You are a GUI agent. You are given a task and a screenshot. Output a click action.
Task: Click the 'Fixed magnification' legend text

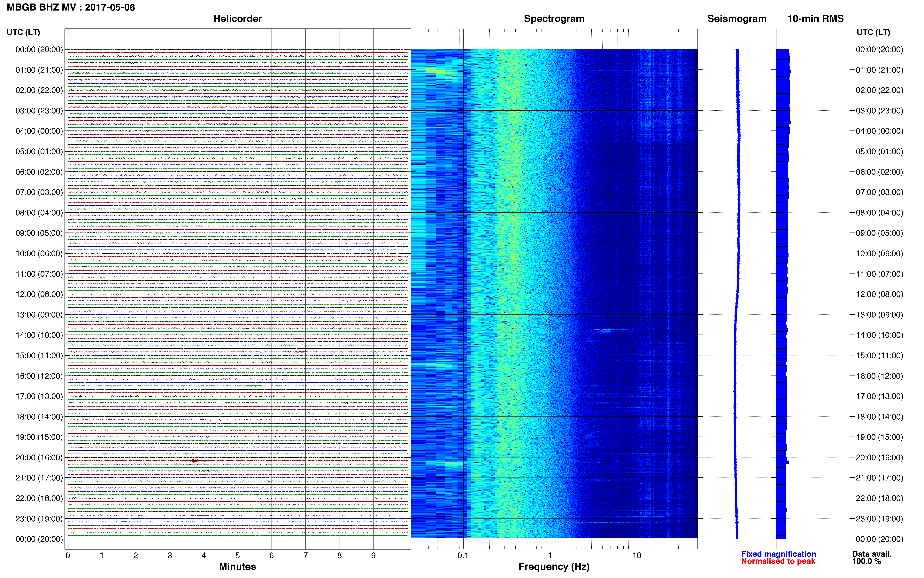[778, 554]
